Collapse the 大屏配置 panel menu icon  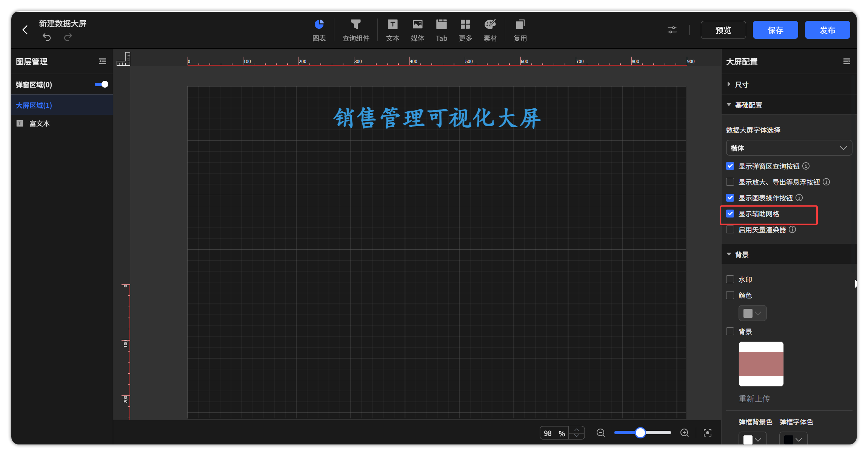click(x=847, y=61)
